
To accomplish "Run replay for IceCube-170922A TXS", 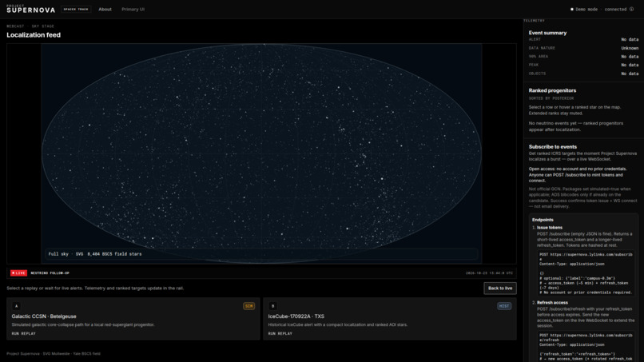I will [280, 334].
